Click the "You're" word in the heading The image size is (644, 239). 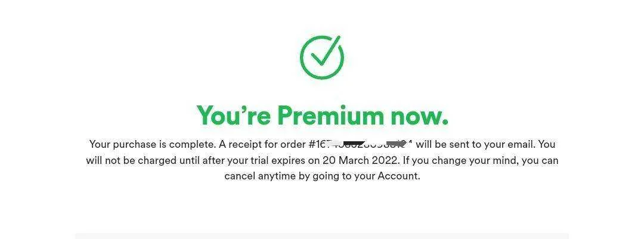233,116
